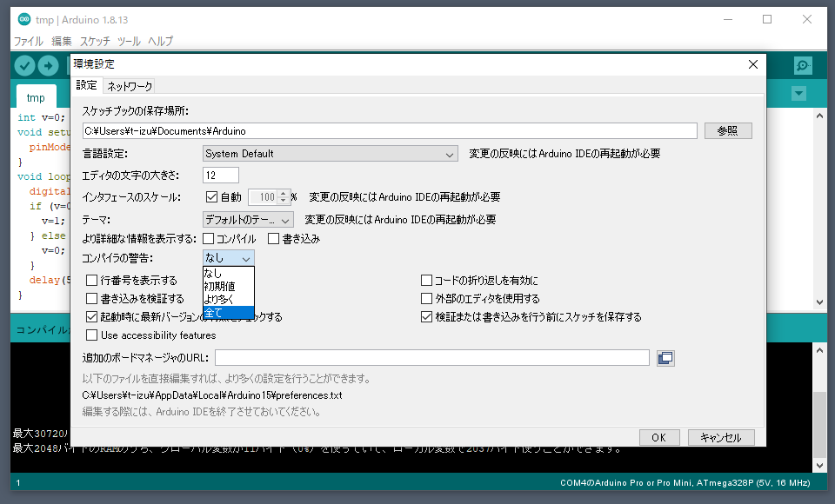Click the console scrollbar down arrow
This screenshot has height=504, width=835.
point(819,466)
